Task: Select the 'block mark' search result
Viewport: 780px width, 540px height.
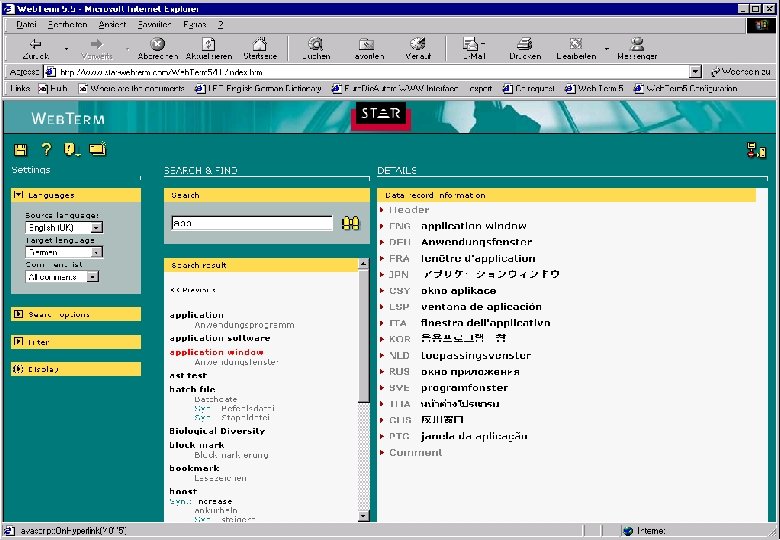Action: click(x=196, y=445)
